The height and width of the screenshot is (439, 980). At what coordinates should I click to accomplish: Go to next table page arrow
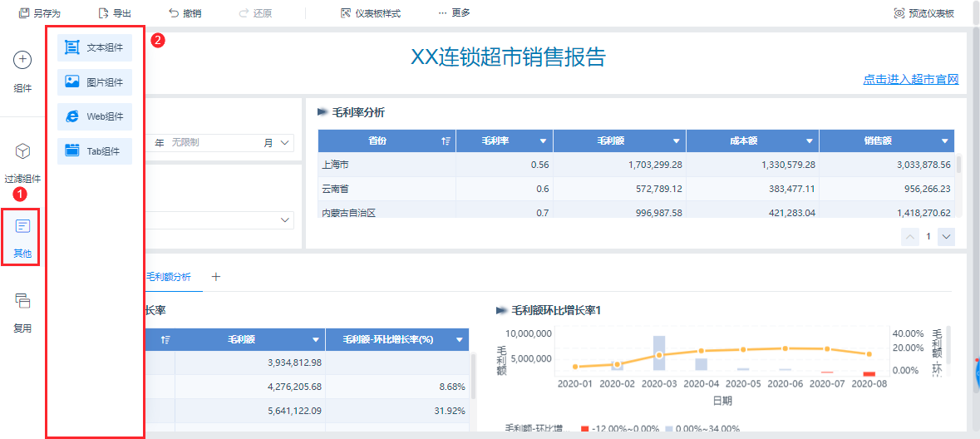tap(946, 237)
